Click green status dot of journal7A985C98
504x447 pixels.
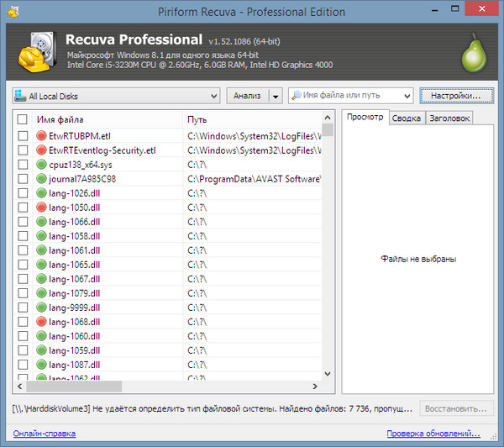coord(41,178)
